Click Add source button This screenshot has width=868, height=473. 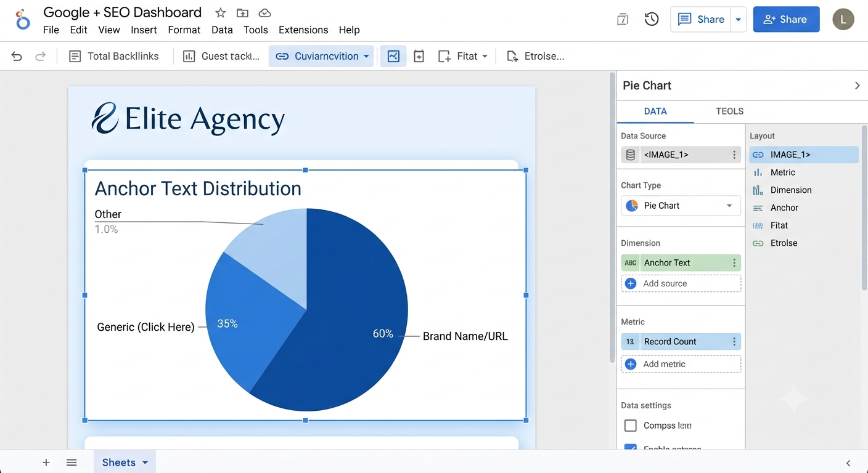tap(681, 283)
